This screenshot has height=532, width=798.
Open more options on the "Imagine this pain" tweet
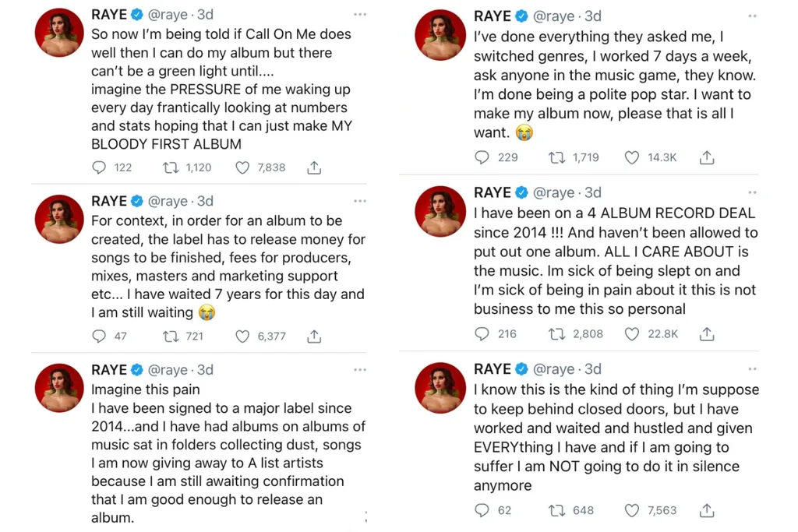(x=360, y=370)
